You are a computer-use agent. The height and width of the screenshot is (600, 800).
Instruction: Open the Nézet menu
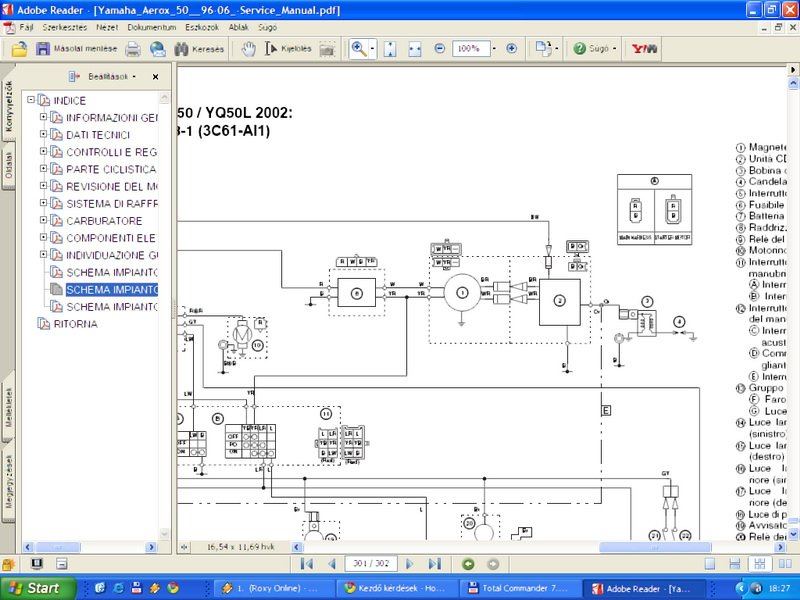107,27
